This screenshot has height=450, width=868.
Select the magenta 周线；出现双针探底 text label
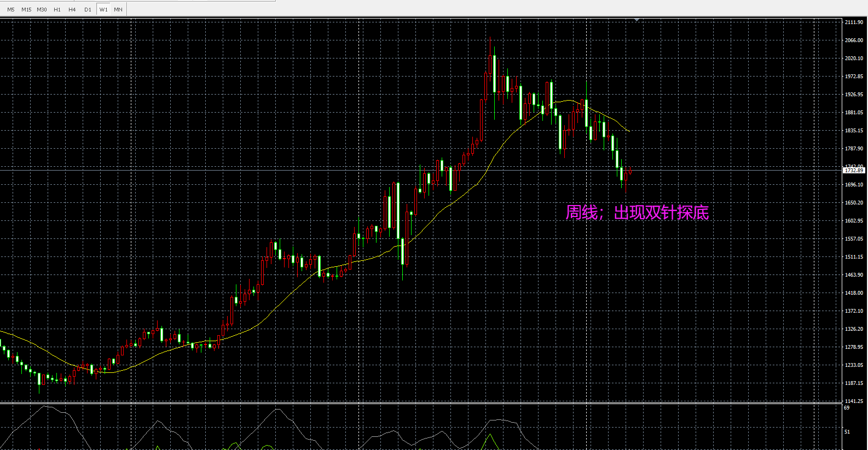(x=637, y=212)
